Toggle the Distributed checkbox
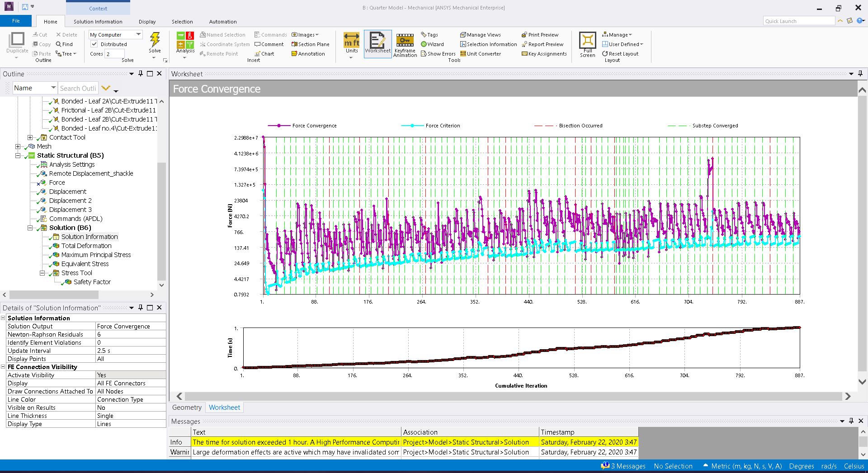The height and width of the screenshot is (473, 868). click(x=94, y=44)
